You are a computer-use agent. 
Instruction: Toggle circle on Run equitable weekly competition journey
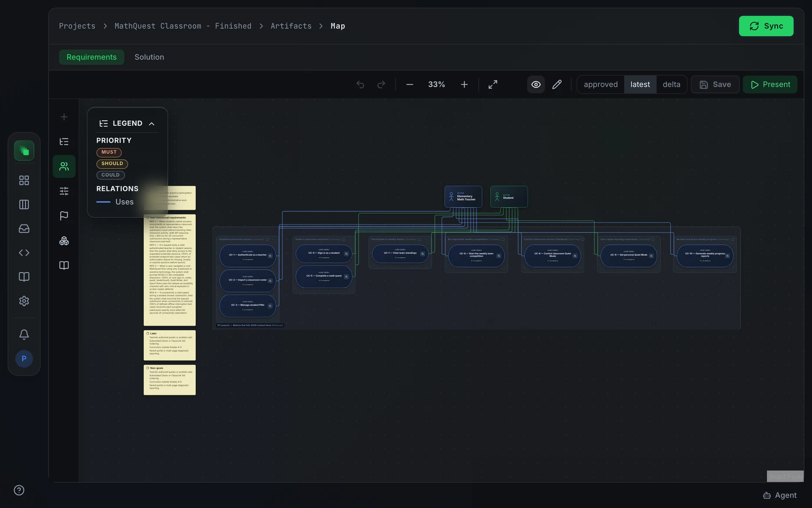coord(503,240)
